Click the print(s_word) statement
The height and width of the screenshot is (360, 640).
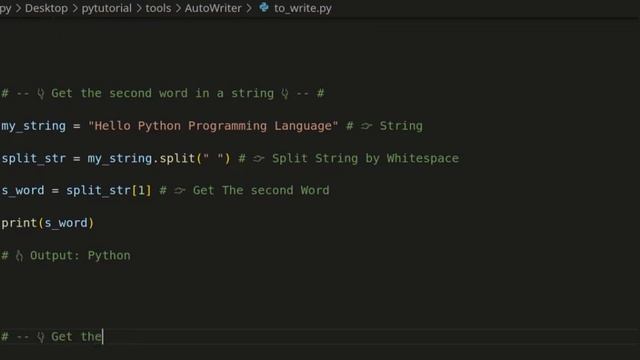[48, 223]
